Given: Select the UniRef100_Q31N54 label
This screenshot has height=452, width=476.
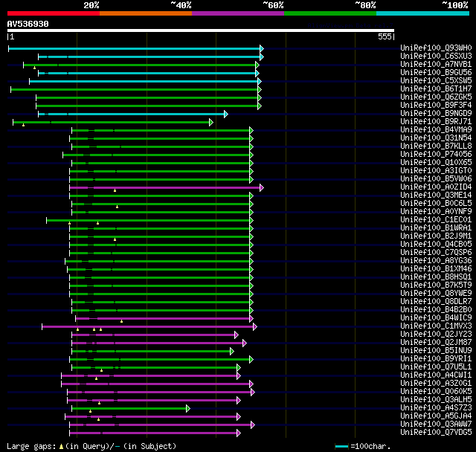Looking at the screenshot, I should [436, 138].
